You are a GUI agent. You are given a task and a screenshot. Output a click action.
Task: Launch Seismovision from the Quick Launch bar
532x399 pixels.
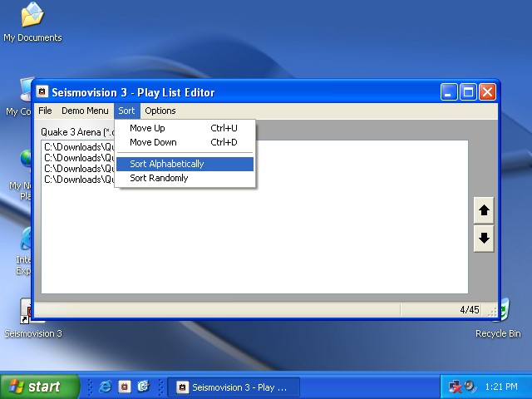(124, 387)
